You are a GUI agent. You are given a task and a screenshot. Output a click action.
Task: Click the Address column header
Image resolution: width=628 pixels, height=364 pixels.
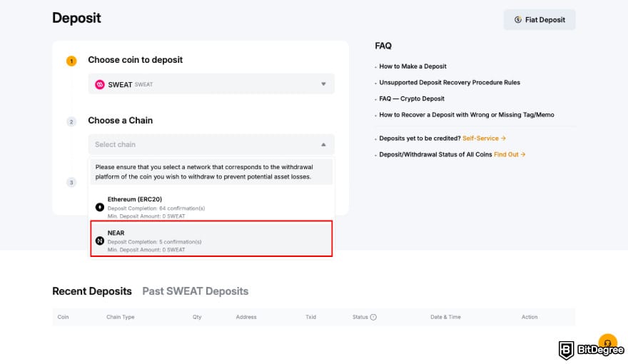click(x=246, y=317)
